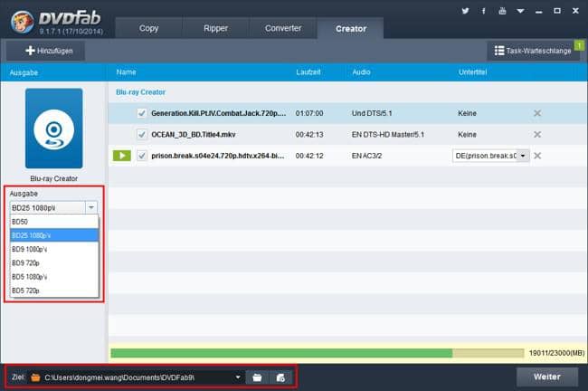Click the orange folder icon beside Ziel

tap(35, 377)
